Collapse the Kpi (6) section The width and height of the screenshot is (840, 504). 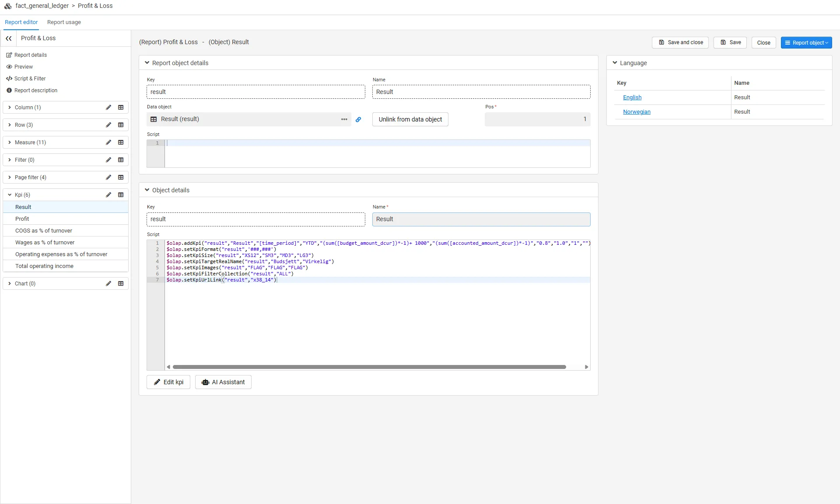coord(10,195)
